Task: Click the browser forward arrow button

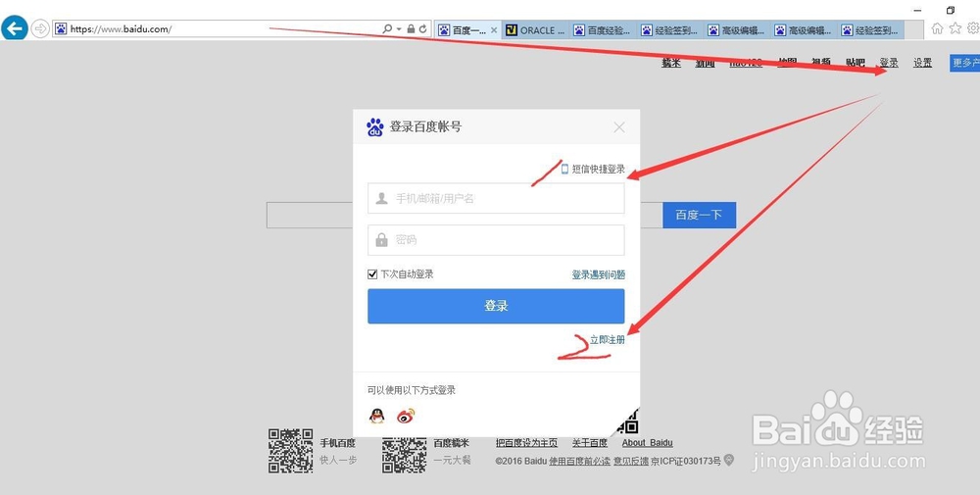Action: (40, 28)
